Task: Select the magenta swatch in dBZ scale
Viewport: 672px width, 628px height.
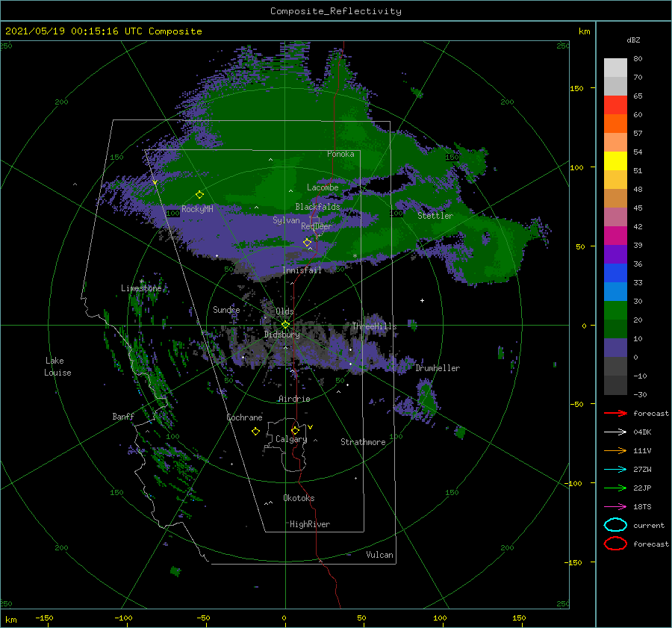Action: click(x=615, y=235)
